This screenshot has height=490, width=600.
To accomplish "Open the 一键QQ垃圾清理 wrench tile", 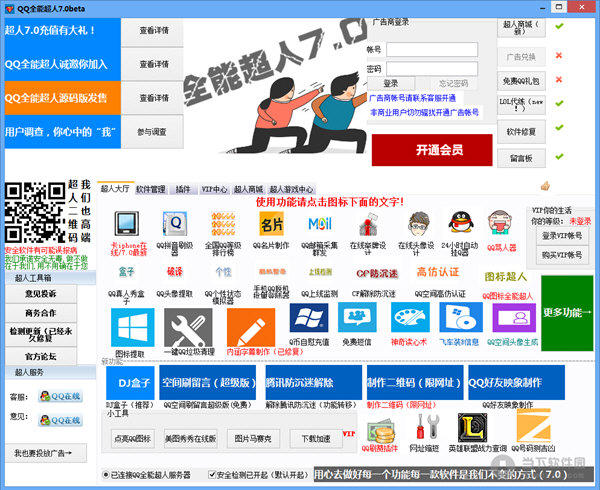I will [x=188, y=327].
